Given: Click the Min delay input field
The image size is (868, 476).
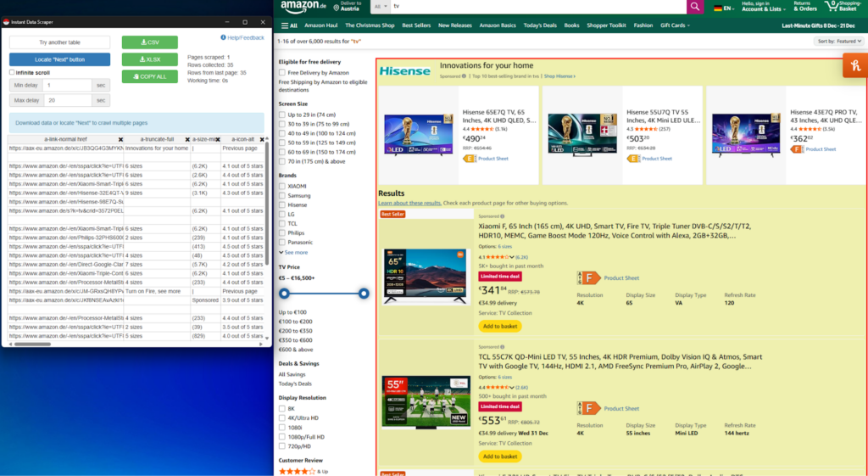Looking at the screenshot, I should (64, 86).
